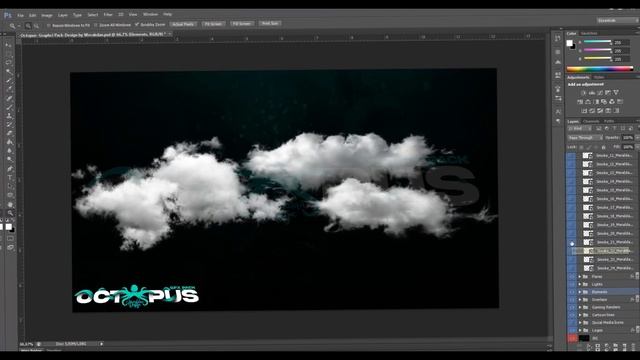The height and width of the screenshot is (360, 640).
Task: Click the layer Opacity value field
Action: 627,138
